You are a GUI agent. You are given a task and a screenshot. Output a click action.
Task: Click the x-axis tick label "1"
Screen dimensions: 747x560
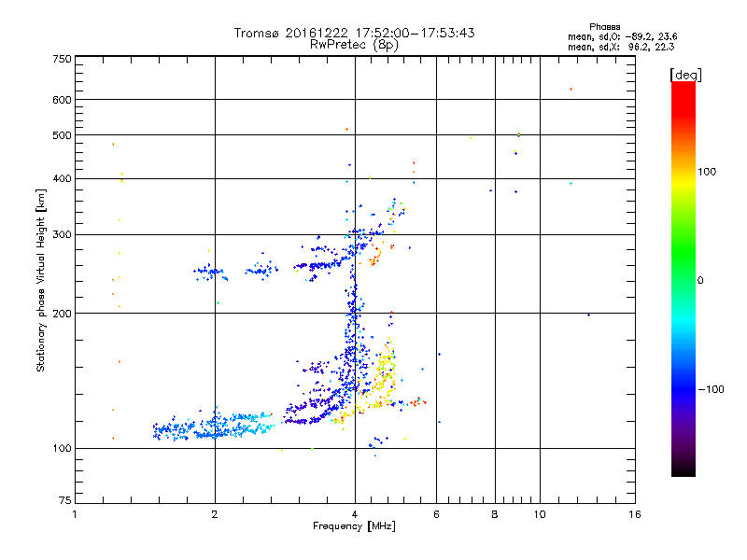click(x=75, y=514)
